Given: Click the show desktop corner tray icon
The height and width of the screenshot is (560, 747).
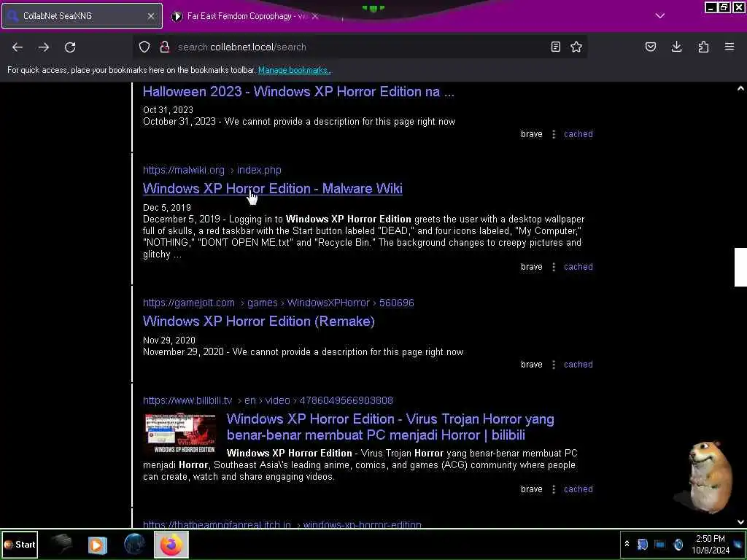Looking at the screenshot, I should (x=740, y=544).
